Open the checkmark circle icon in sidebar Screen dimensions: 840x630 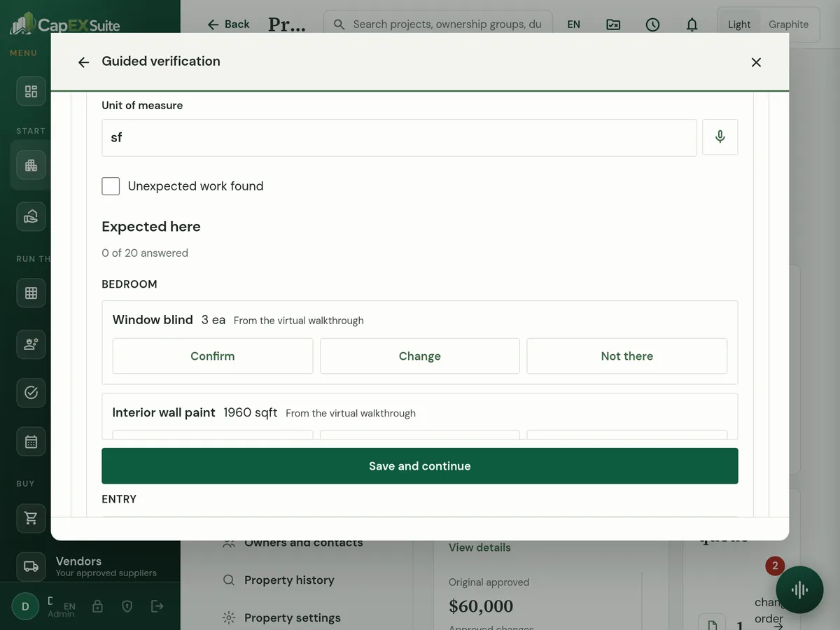coord(31,393)
